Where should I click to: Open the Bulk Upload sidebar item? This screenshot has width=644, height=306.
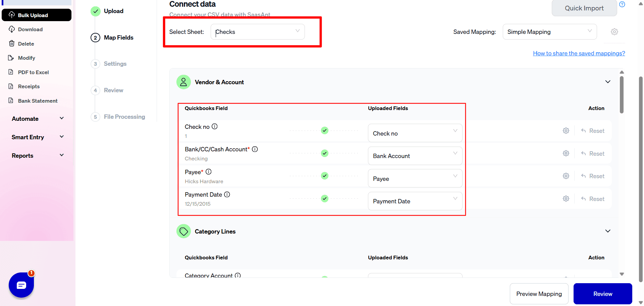click(x=37, y=15)
